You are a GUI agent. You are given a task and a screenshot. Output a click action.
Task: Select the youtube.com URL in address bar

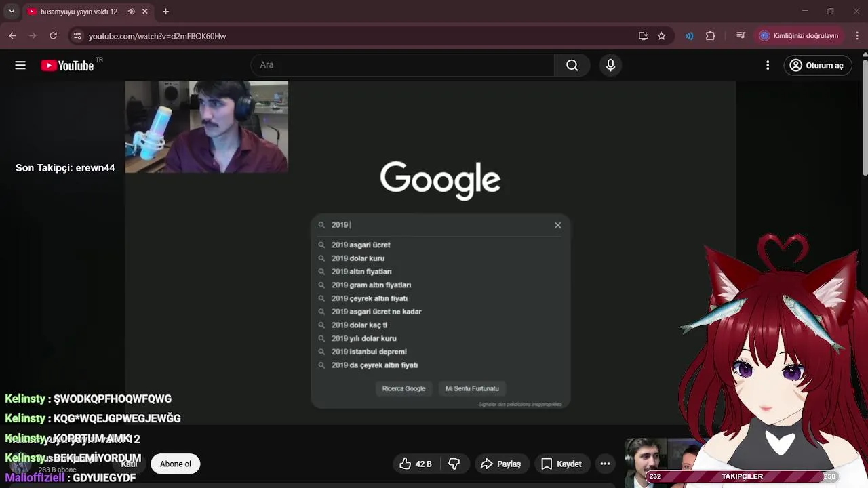[x=157, y=36]
